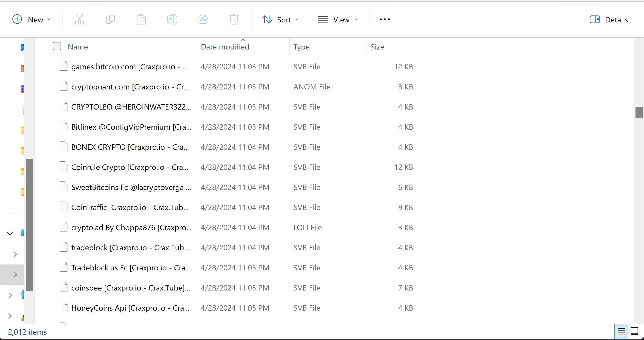Screen dimensions: 644x340
Task: Switch to details list view icon
Action: click(621, 331)
